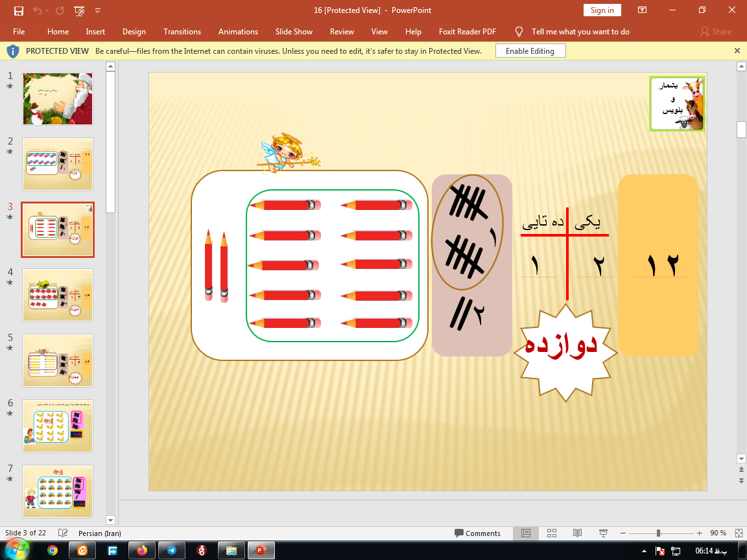Image resolution: width=747 pixels, height=560 pixels.
Task: Click the Sign in button
Action: coord(602,10)
